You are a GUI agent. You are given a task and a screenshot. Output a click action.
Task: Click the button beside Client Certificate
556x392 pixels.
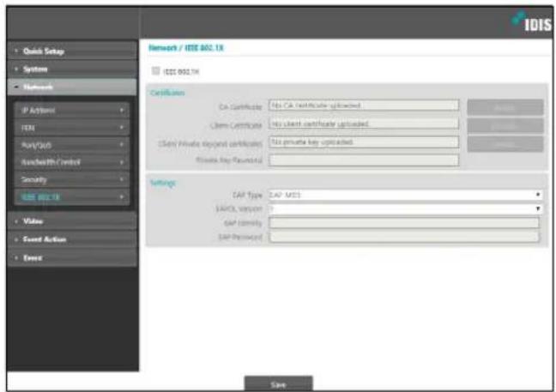505,126
